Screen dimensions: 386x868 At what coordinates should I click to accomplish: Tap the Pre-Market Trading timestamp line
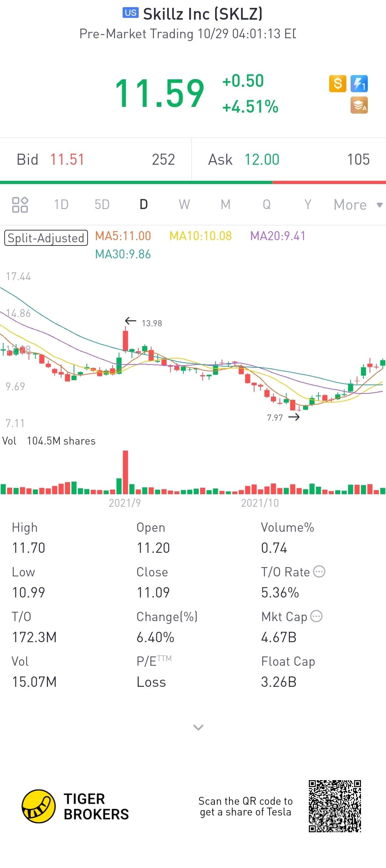[188, 34]
